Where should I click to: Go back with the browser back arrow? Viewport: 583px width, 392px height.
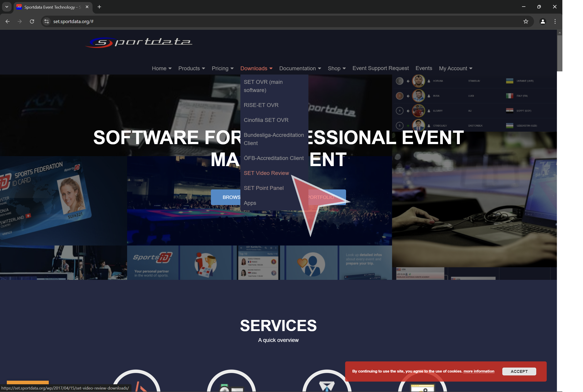point(7,22)
